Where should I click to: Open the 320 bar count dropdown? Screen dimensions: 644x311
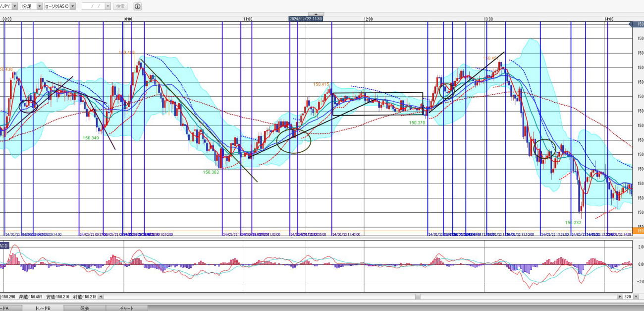coord(637,297)
